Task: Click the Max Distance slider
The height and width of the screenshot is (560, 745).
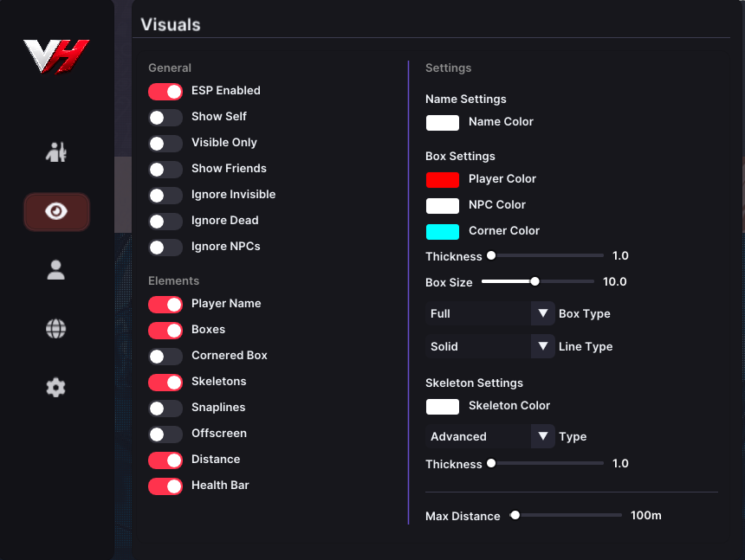Action: tap(566, 515)
